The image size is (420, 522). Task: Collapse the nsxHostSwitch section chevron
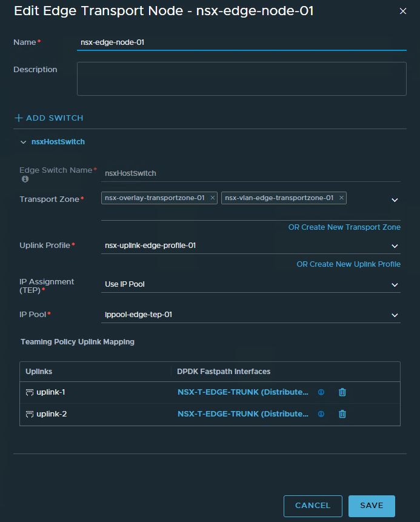pyautogui.click(x=23, y=142)
